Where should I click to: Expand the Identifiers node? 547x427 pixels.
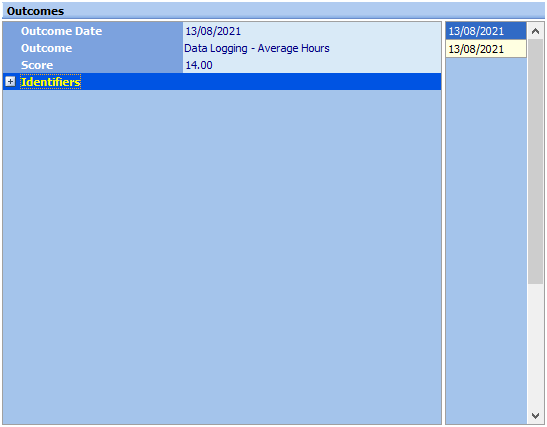coord(10,82)
